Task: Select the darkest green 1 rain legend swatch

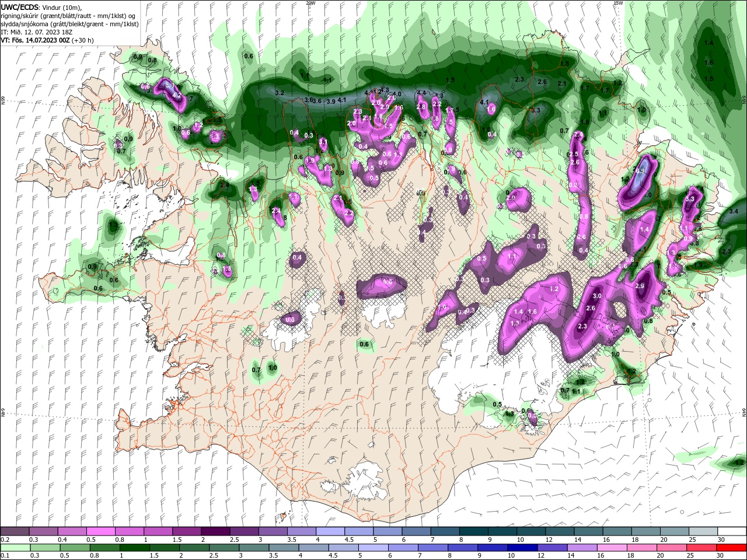Action: (135, 547)
